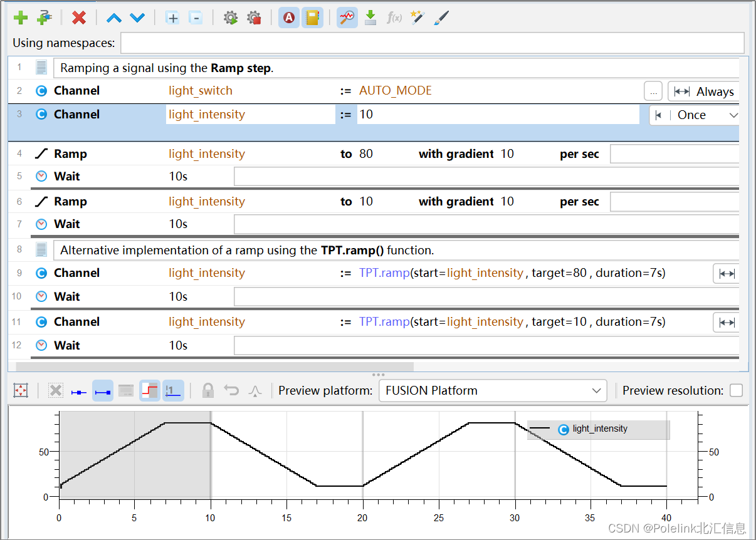Click the interval arrows button on row 9
756x540 pixels.
[727, 273]
